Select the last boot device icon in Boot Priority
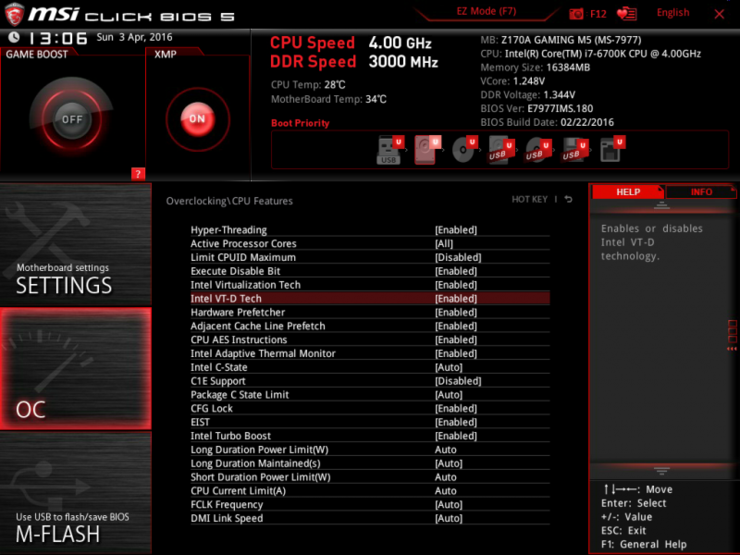The height and width of the screenshot is (555, 740). coord(612,150)
